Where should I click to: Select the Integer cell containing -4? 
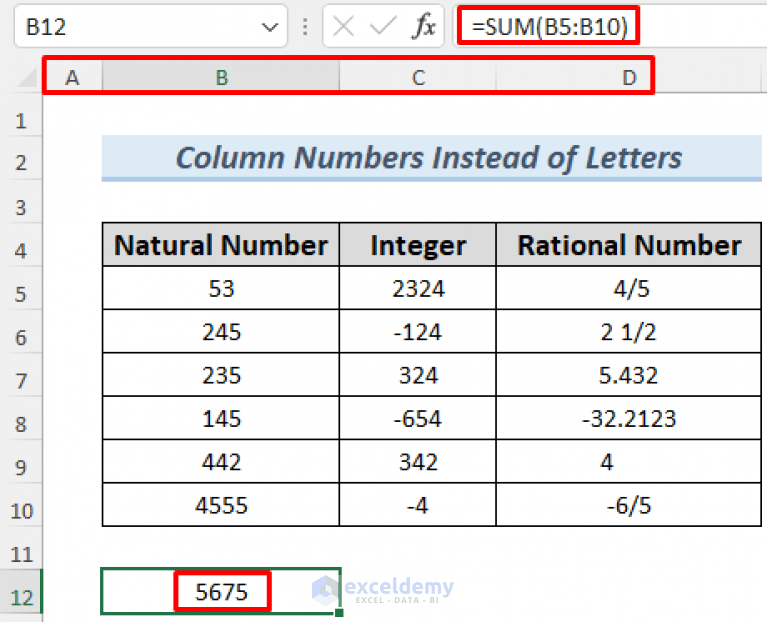[x=418, y=505]
